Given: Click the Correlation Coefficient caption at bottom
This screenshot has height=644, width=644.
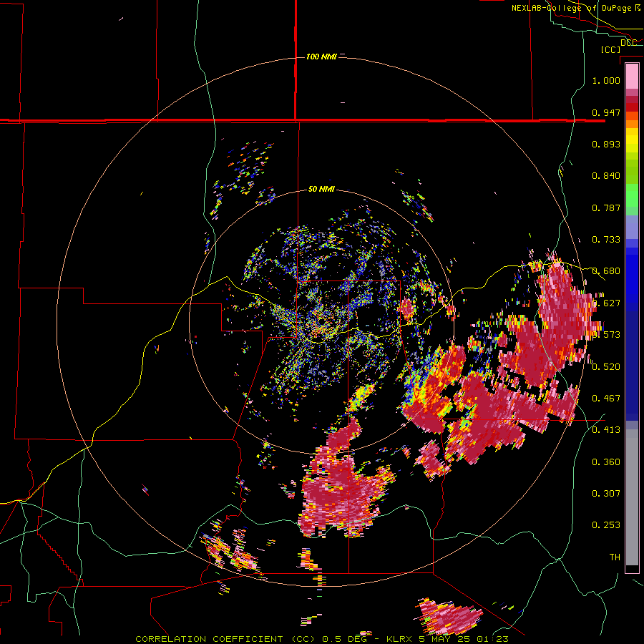Looking at the screenshot, I should click(x=322, y=639).
